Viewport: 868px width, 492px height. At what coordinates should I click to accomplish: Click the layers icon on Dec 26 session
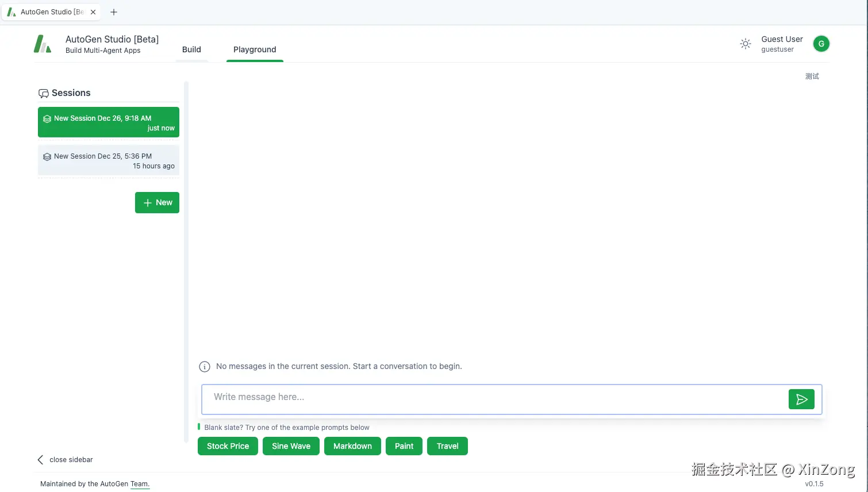click(47, 119)
